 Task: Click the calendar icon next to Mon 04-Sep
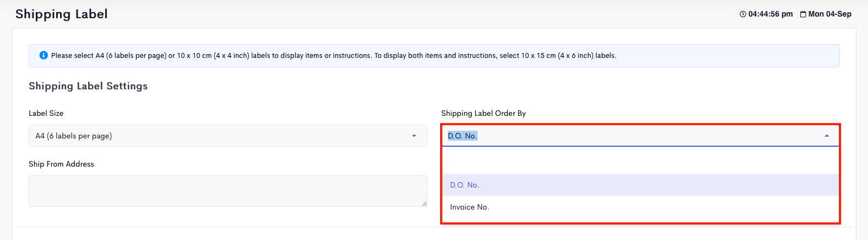(803, 14)
